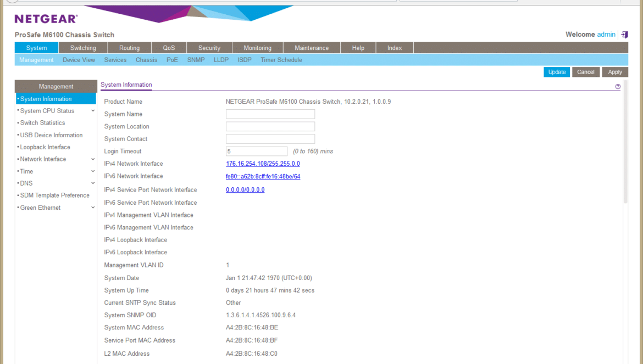Focus the System Contact input field

pos(270,139)
